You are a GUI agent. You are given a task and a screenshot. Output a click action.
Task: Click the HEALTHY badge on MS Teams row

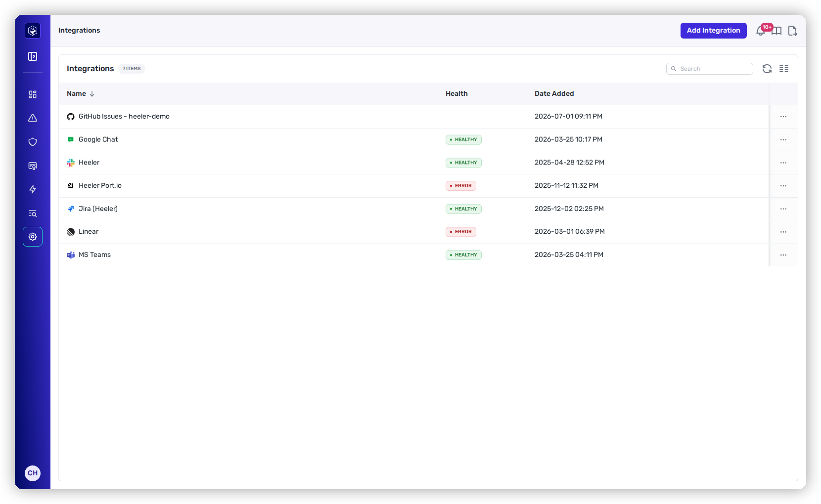click(463, 255)
